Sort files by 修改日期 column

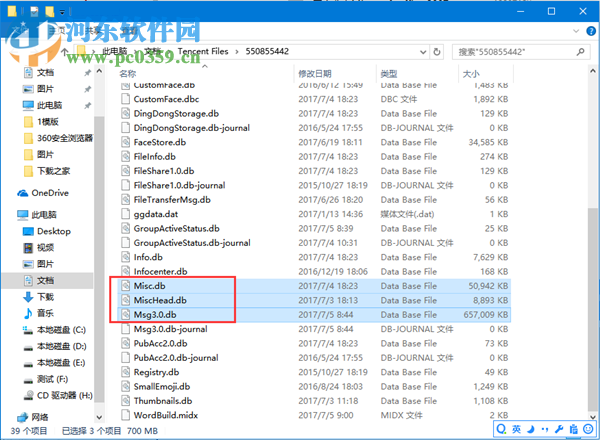tap(315, 73)
